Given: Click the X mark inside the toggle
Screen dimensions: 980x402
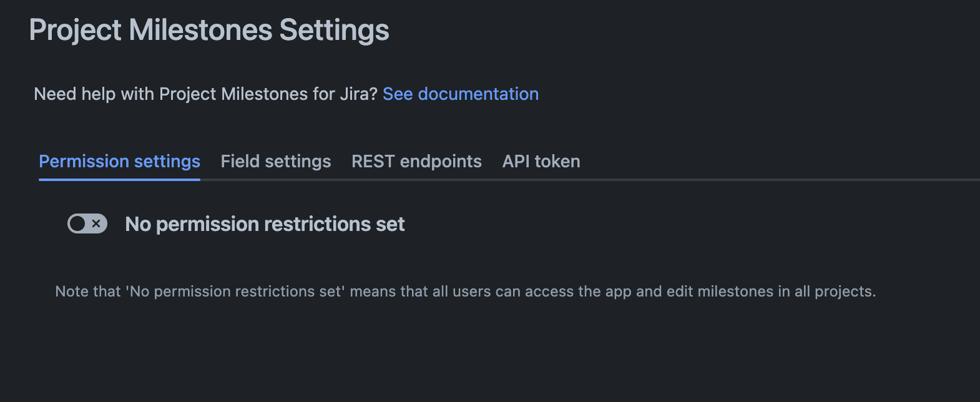Looking at the screenshot, I should click(96, 223).
